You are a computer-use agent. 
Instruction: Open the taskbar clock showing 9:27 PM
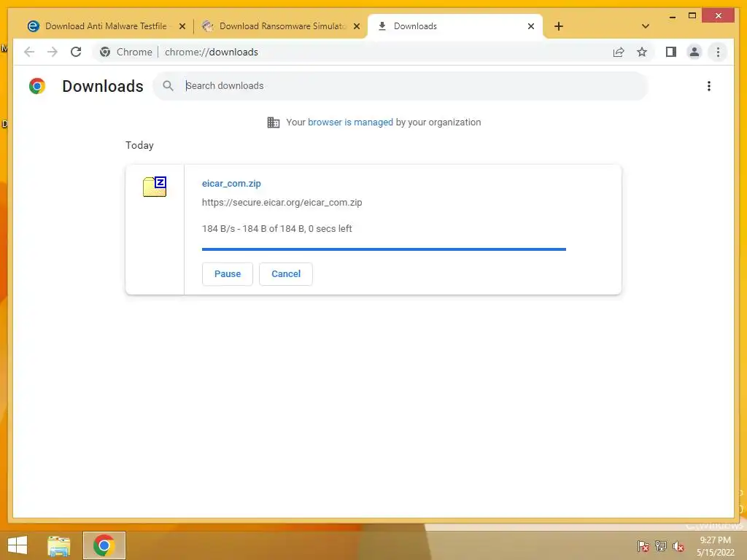coord(716,546)
